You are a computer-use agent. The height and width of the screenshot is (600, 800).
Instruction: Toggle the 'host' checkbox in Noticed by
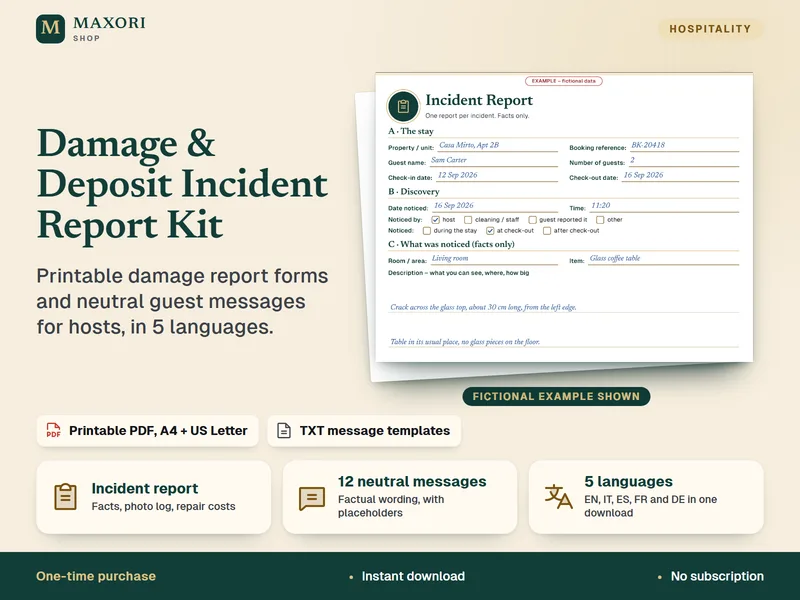click(435, 220)
